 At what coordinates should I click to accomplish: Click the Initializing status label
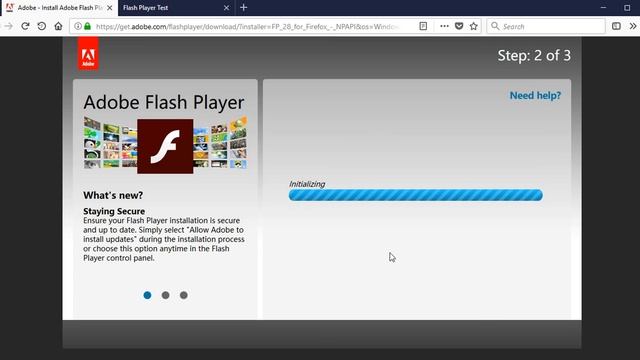click(307, 184)
